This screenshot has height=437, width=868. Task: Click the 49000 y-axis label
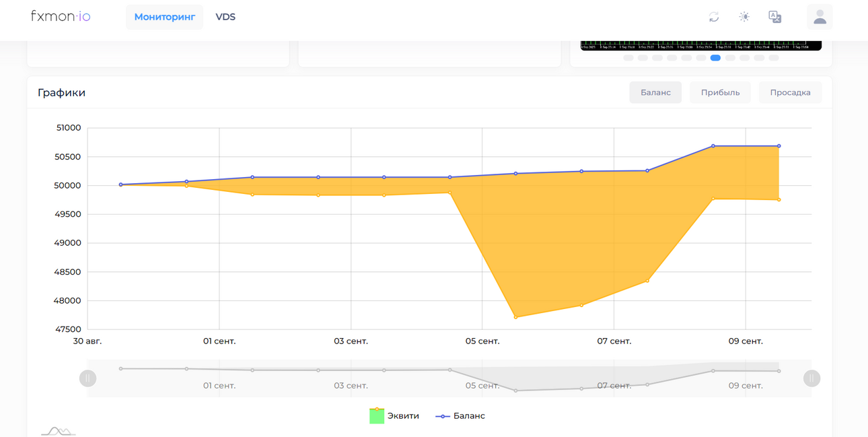click(67, 243)
